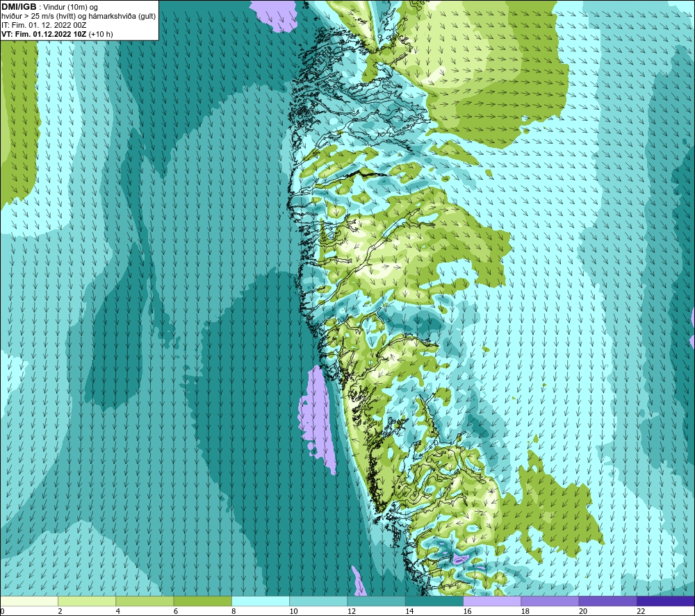Image resolution: width=695 pixels, height=616 pixels.
Task: Click the 0–2 m/s pale yellow legend swatch
Action: [29, 601]
